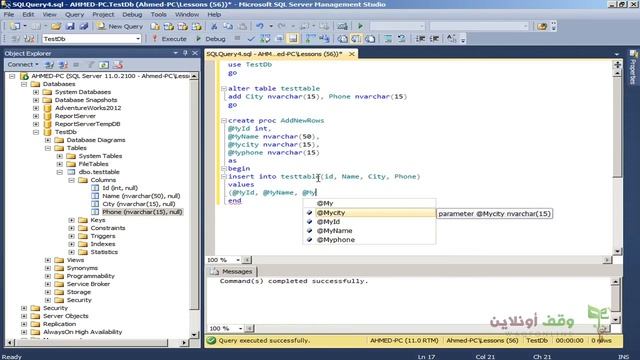Click the Undo arrow icon
The image size is (640, 360).
coord(260,26)
